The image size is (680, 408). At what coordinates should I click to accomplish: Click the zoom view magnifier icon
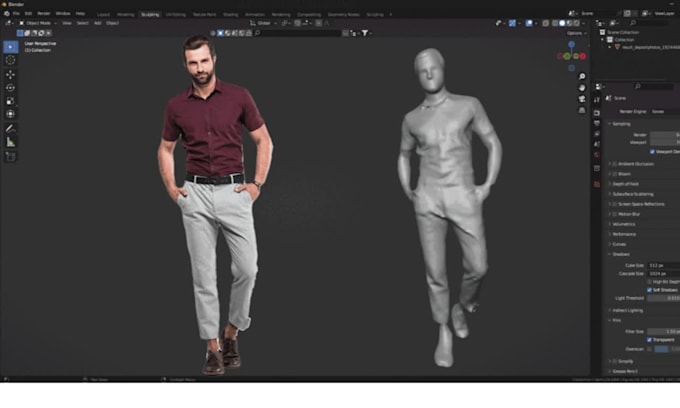[x=582, y=76]
